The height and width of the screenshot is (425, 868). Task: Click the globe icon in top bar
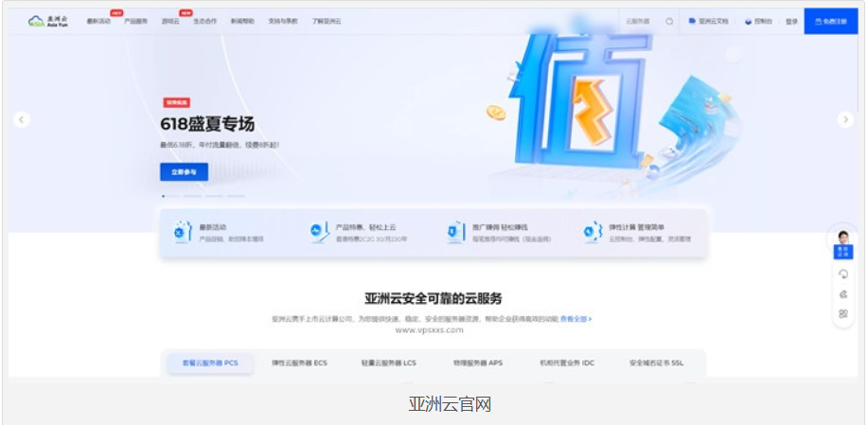(x=669, y=21)
